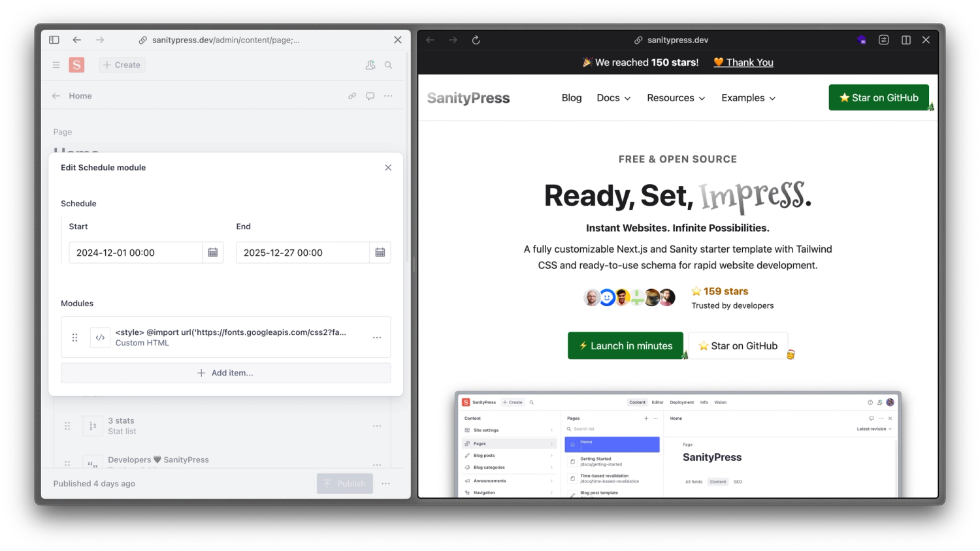Viewport: 980px width, 551px height.
Task: Click the developer avatars group
Action: point(629,298)
